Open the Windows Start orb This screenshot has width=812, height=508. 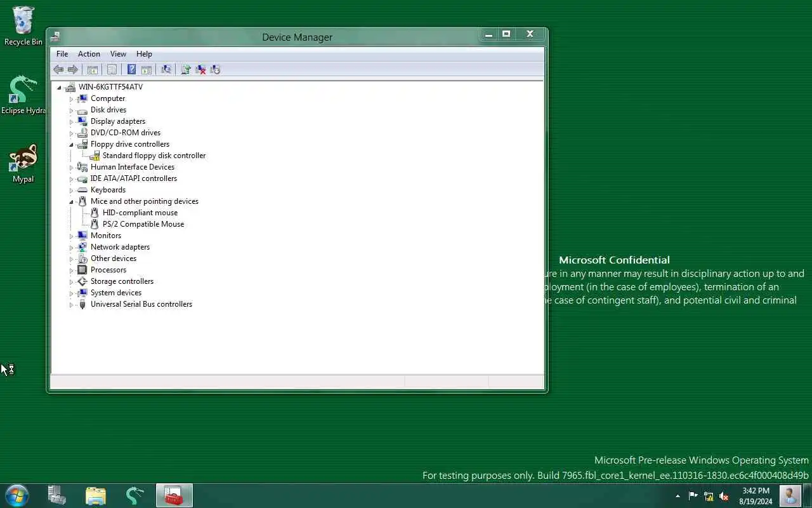[17, 495]
